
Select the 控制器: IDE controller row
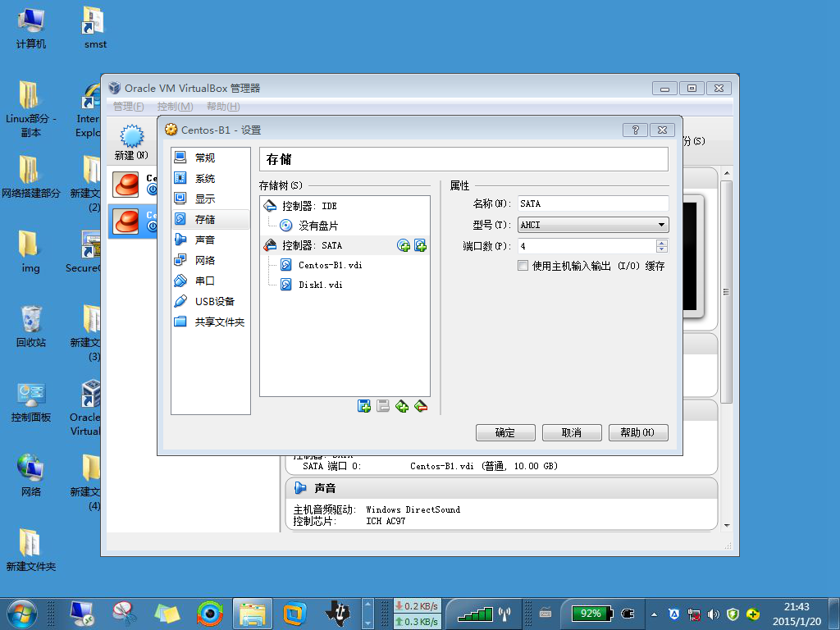click(345, 206)
